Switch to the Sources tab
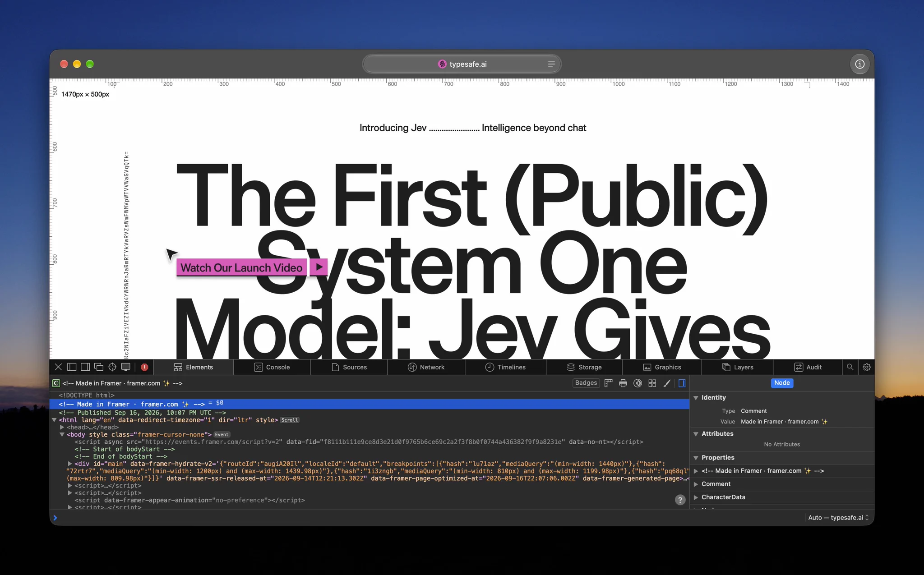Image resolution: width=924 pixels, height=575 pixels. 349,367
